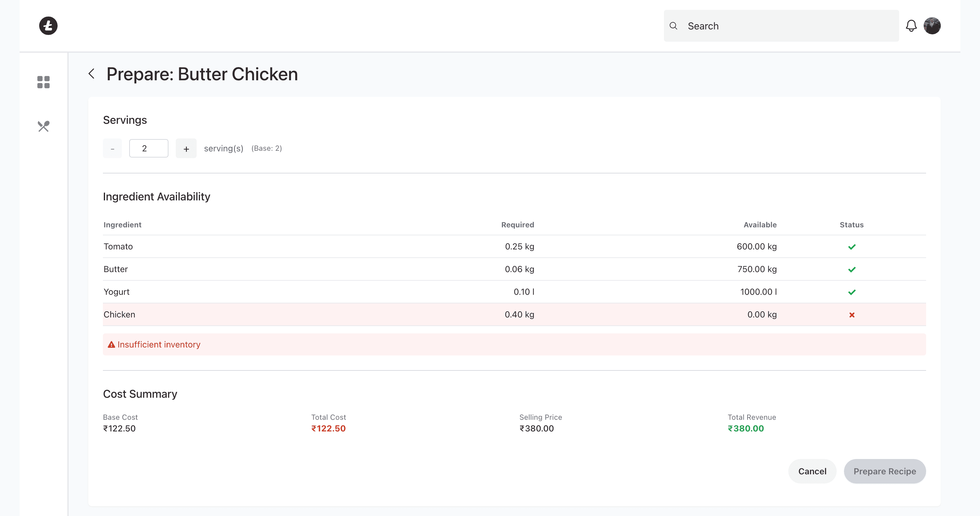The height and width of the screenshot is (516, 980).
Task: Click the 600.00 kg available value
Action: (x=757, y=247)
